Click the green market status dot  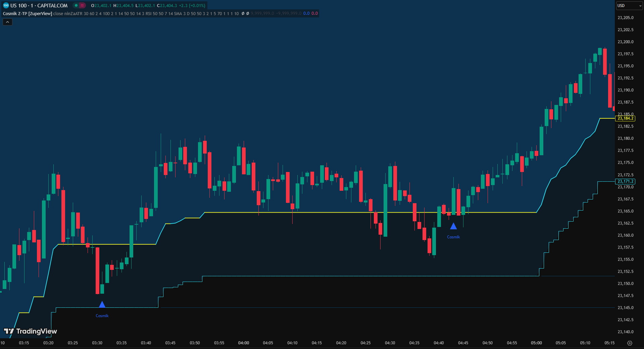pos(76,5)
